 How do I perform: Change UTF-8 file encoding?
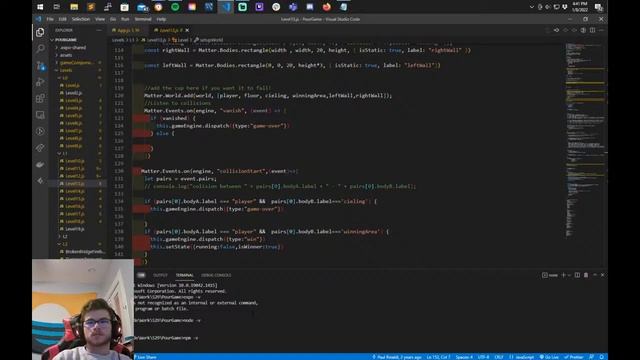[483, 357]
